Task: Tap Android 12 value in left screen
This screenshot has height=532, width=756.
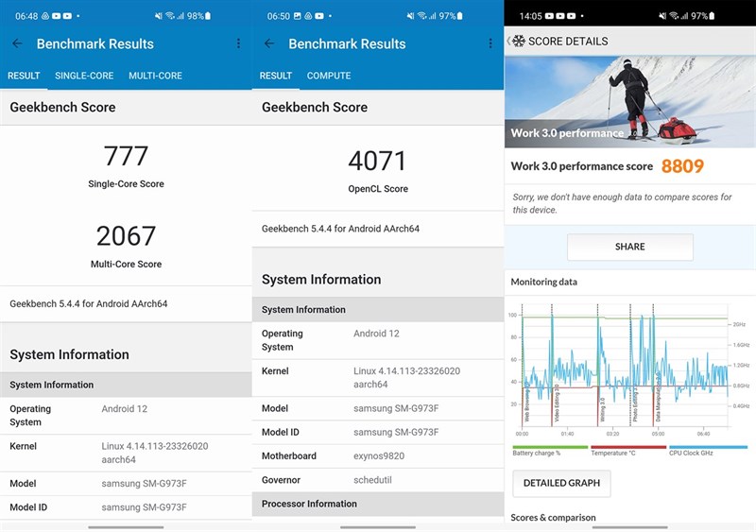Action: point(125,409)
